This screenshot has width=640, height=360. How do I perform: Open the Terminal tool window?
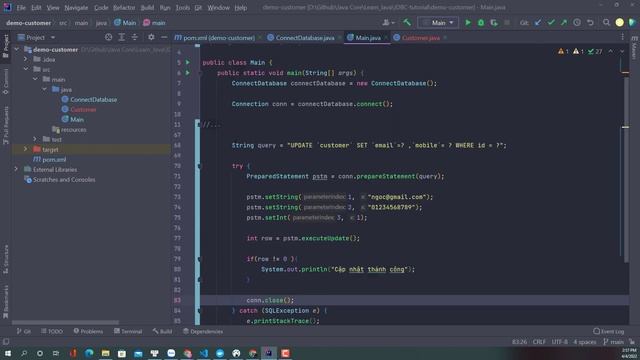click(128, 331)
